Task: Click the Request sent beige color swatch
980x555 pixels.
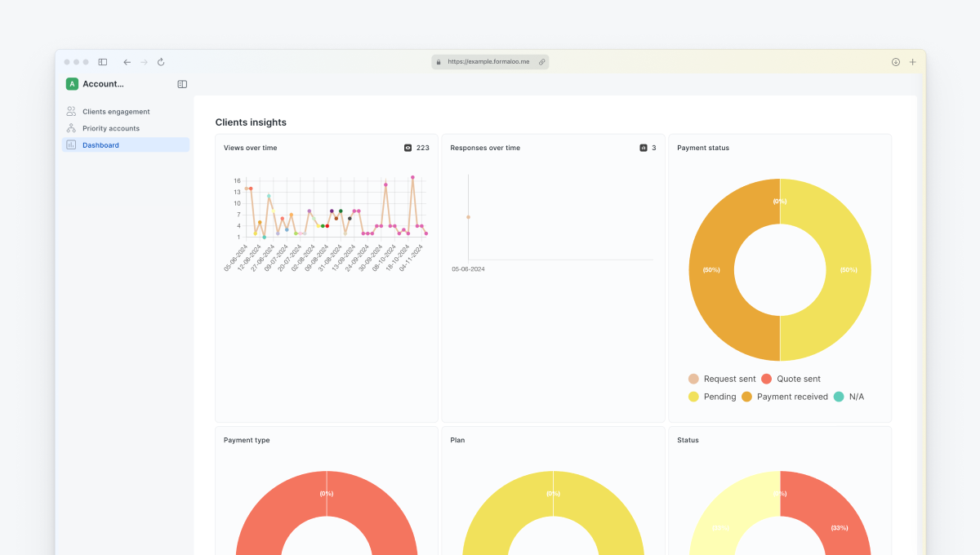Action: click(x=693, y=379)
